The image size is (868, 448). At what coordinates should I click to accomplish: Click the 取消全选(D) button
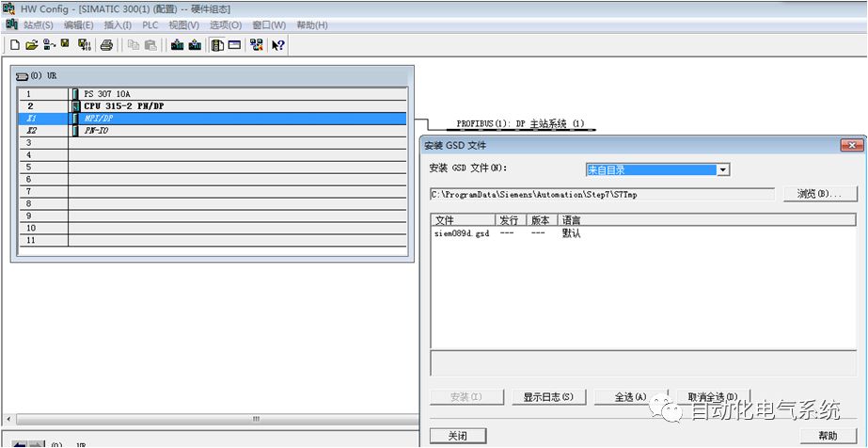point(713,397)
